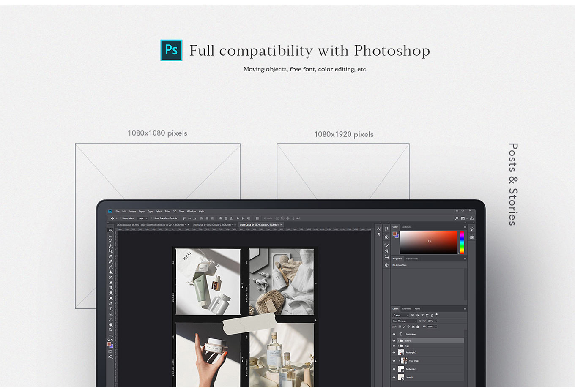Viewport: 575px width, 392px height.
Task: Hide the Layer 0 layer
Action: coord(394,377)
